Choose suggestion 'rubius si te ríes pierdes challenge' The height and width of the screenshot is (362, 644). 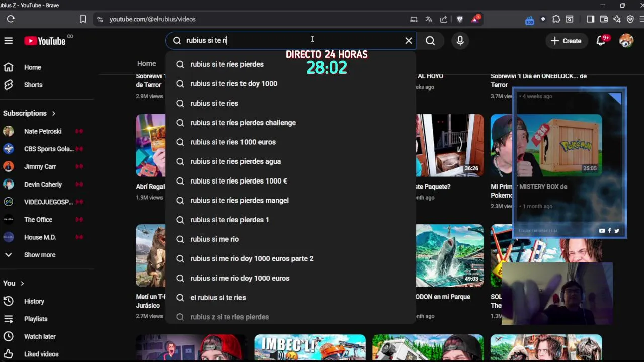pyautogui.click(x=290, y=123)
